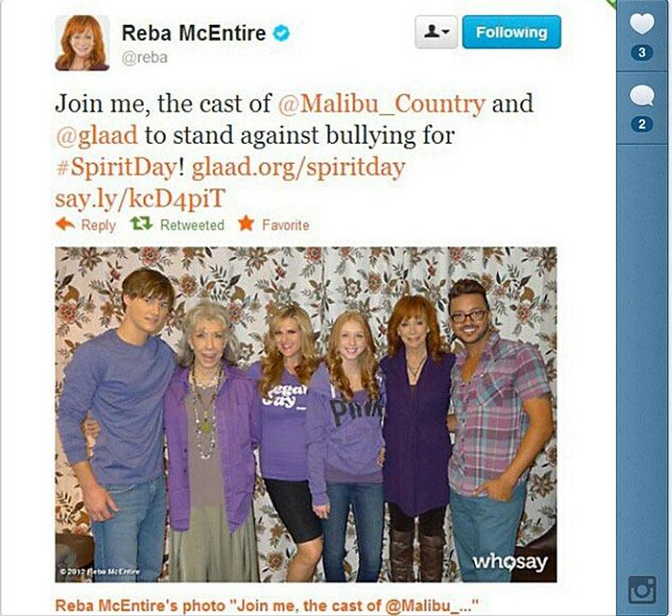Click the Reba McEntire display name
The width and height of the screenshot is (672, 616).
(x=193, y=34)
